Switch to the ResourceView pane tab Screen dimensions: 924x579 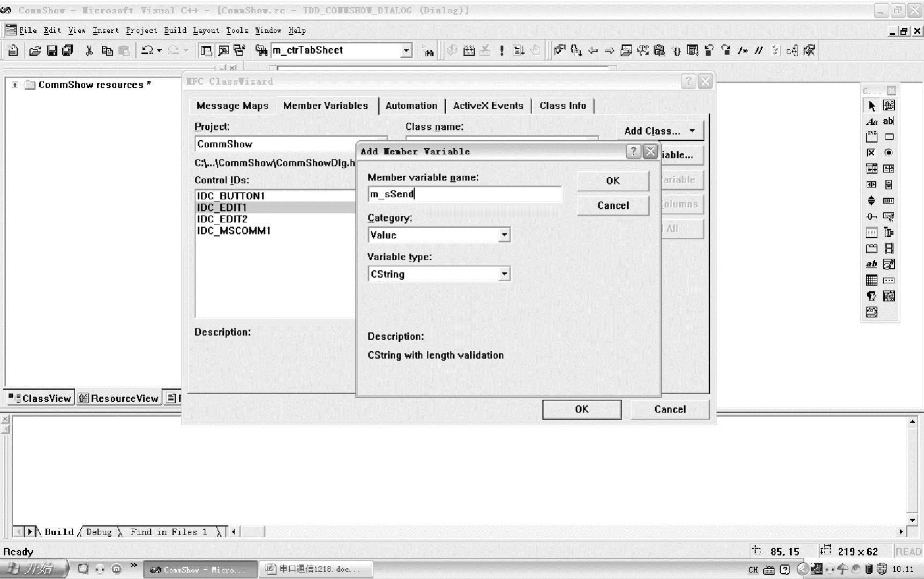[x=119, y=398]
